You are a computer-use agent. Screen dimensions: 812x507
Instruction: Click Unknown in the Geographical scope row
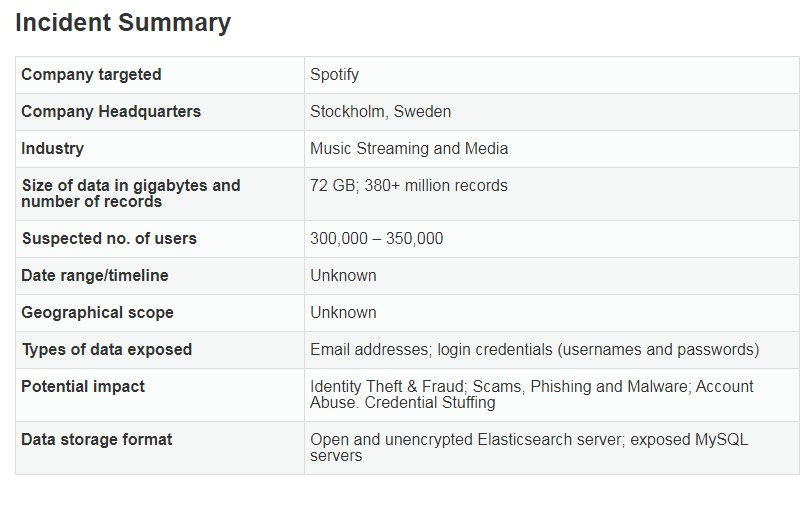(343, 313)
